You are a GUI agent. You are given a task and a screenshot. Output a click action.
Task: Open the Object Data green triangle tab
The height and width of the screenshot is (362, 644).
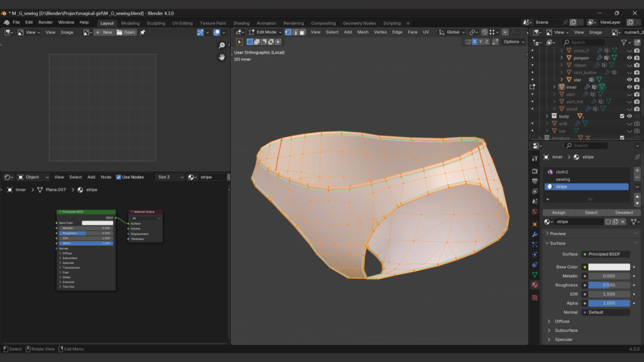click(x=535, y=275)
